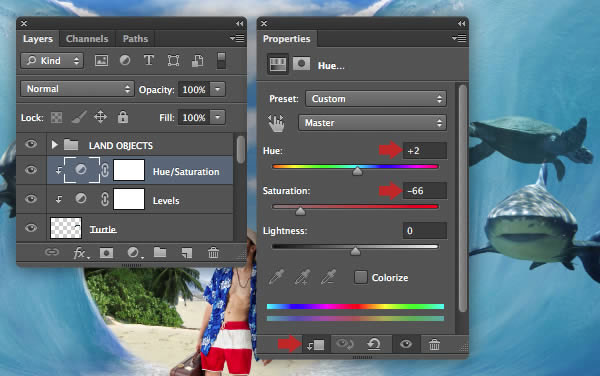Filter layers by smart object icon
Viewport: 600px width, 376px height.
(197, 60)
